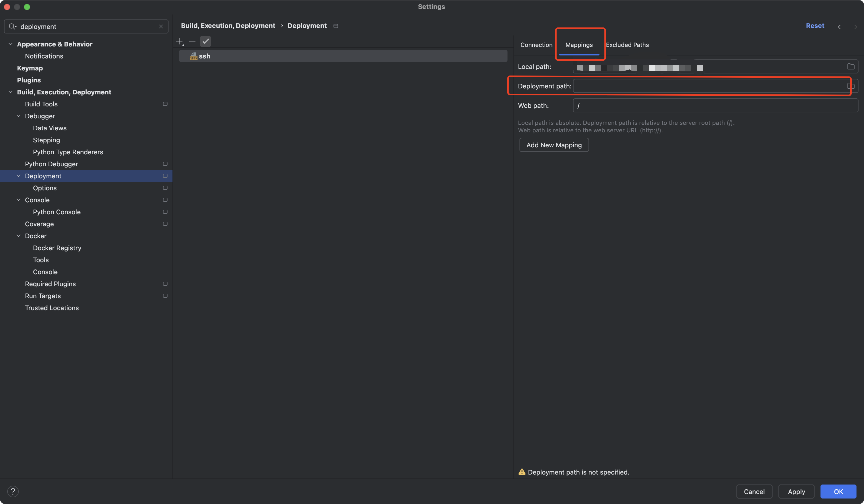Select the ssh SFTP server entry

(205, 56)
